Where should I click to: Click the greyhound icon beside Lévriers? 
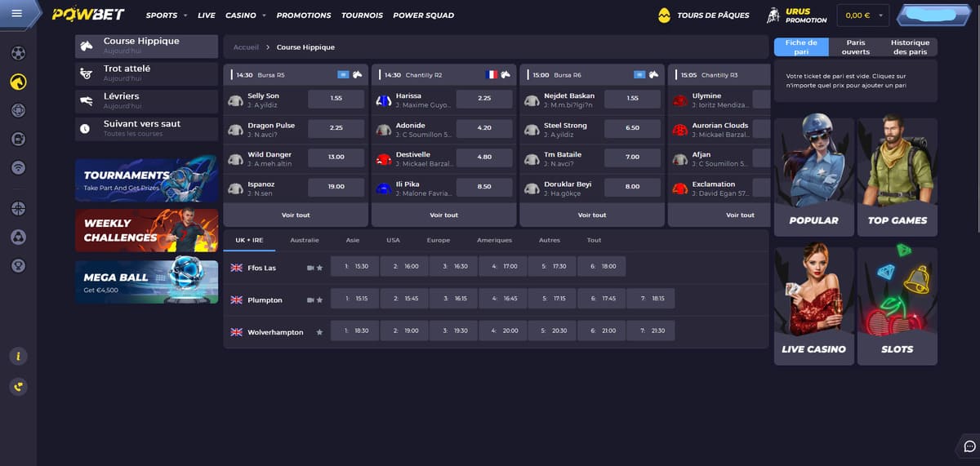coord(87,101)
